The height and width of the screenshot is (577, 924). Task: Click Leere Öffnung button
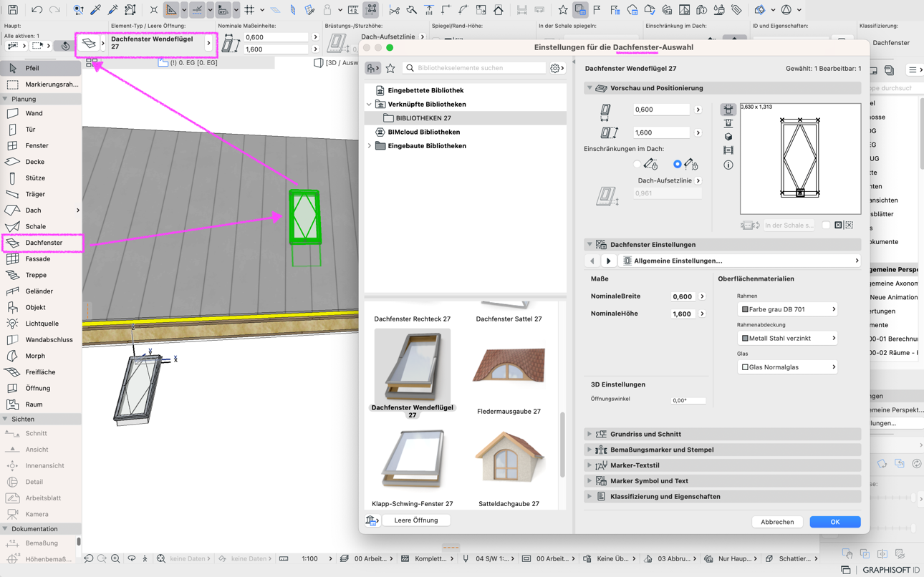(416, 520)
